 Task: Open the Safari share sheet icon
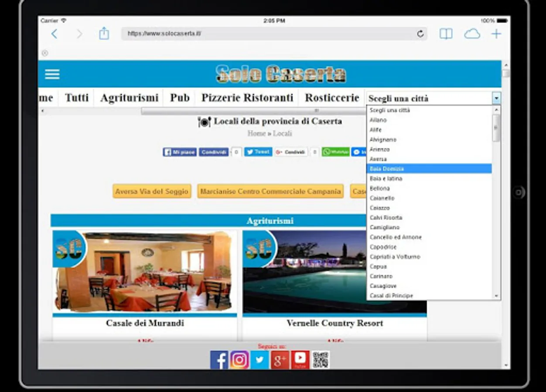tap(104, 34)
